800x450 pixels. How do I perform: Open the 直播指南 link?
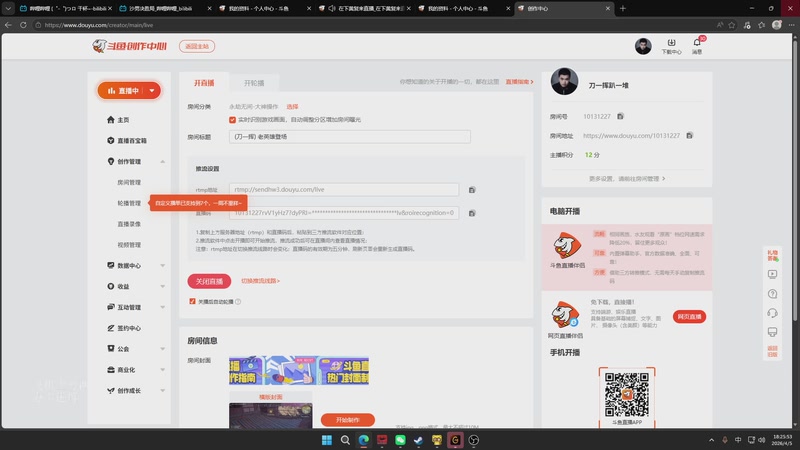point(519,82)
